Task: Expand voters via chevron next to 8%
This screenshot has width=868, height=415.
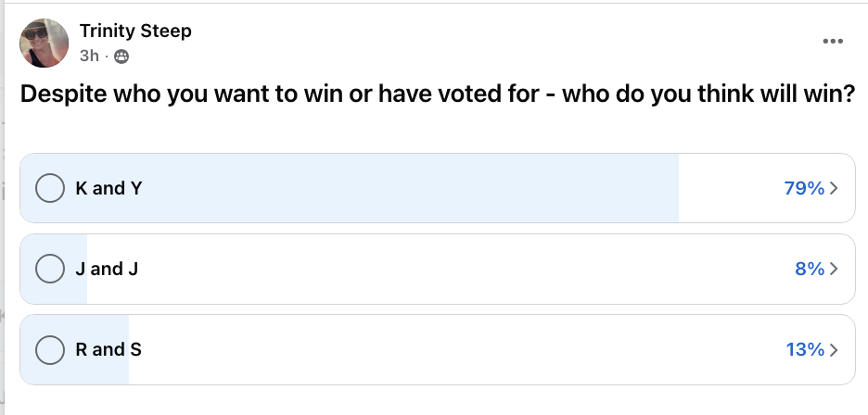Action: pyautogui.click(x=834, y=269)
